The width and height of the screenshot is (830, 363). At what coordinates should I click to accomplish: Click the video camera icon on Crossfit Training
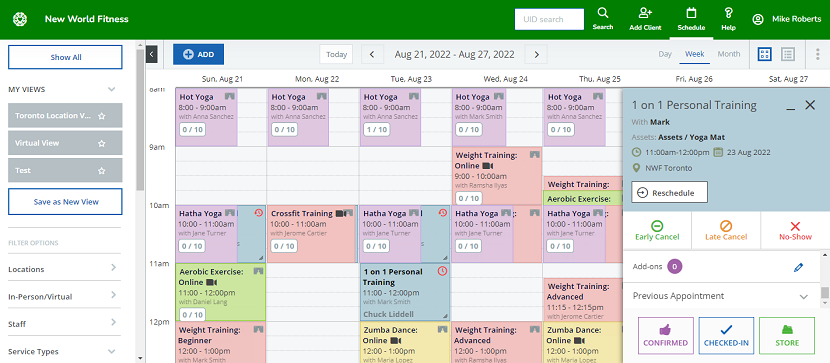(x=340, y=214)
